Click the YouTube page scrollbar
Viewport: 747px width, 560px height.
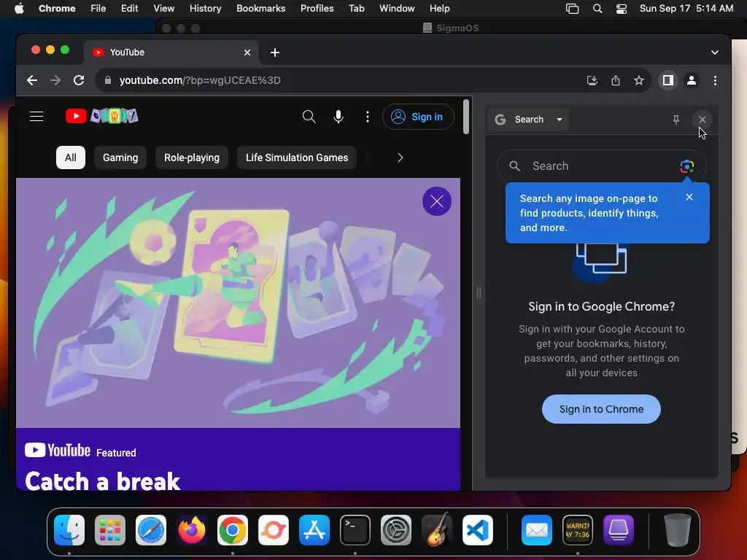[x=466, y=117]
